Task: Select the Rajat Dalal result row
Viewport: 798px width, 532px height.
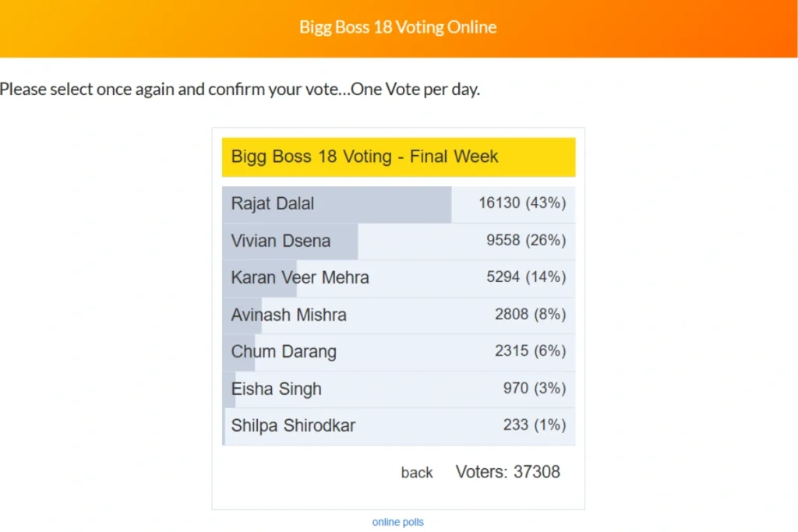Action: (398, 204)
